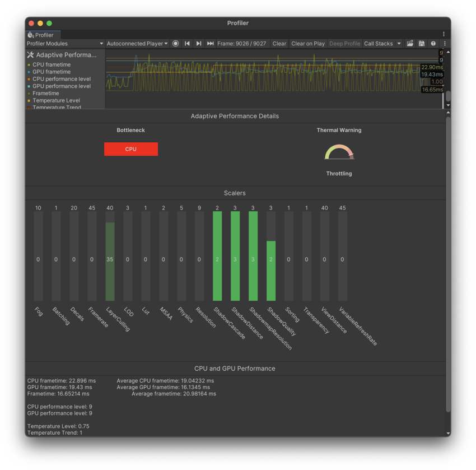Click the Adaptive Performance module icon
This screenshot has width=476, height=470.
32,54
